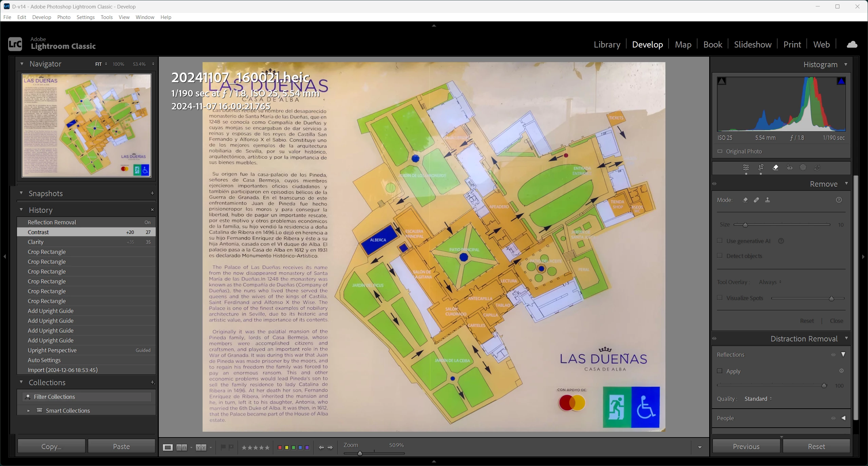This screenshot has width=868, height=466.
Task: Click the Copy... settings button
Action: tap(51, 446)
